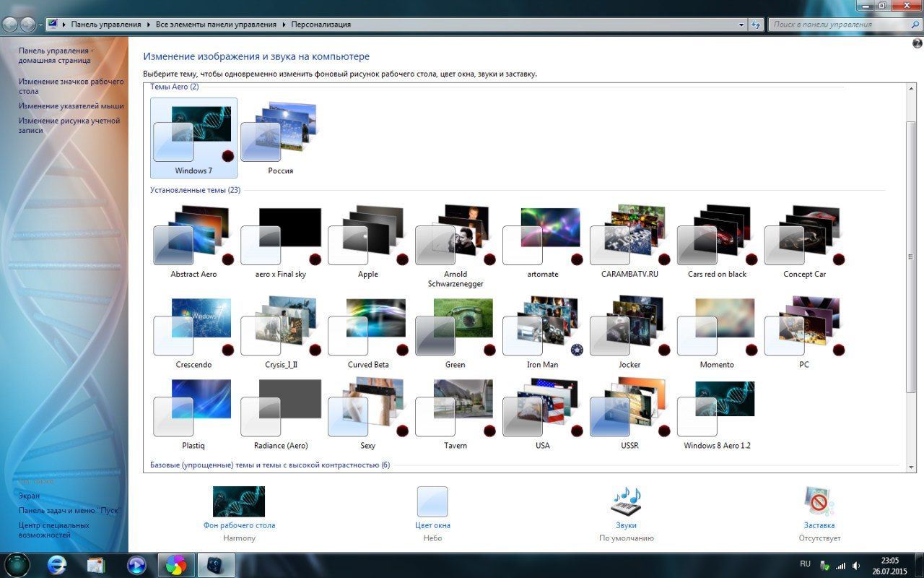The width and height of the screenshot is (924, 578).
Task: Go forward with the navigation arrow
Action: coord(27,25)
